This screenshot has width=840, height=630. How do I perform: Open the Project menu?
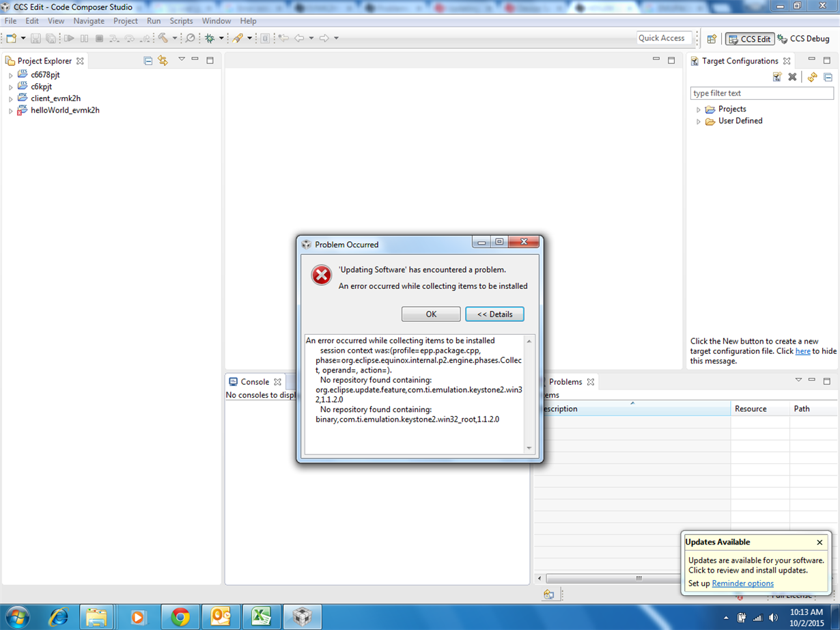coord(126,21)
